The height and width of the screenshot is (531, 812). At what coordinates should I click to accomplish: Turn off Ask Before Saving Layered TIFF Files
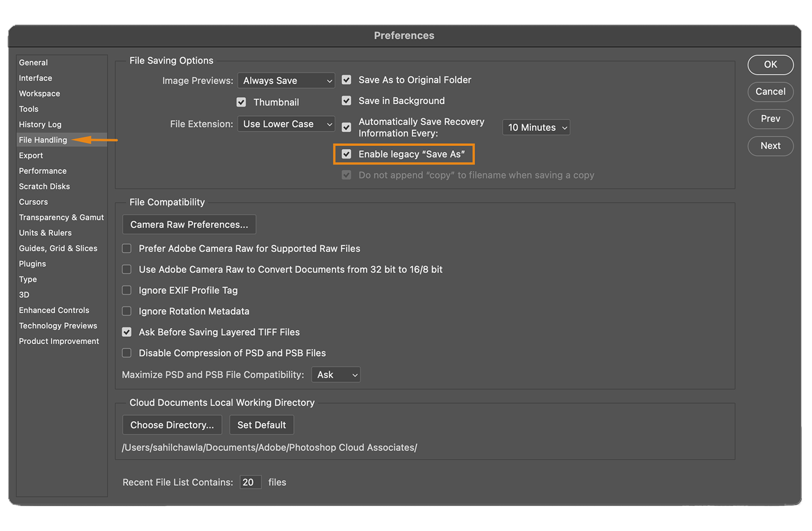(x=126, y=332)
